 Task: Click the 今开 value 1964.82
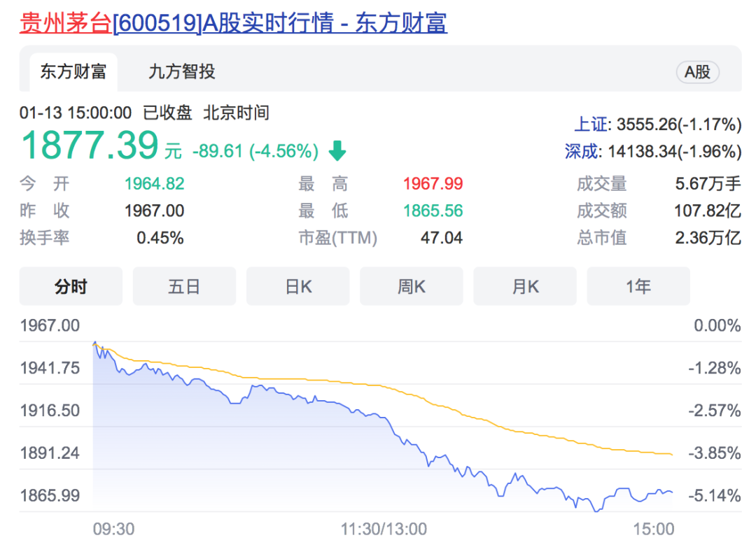point(154,183)
